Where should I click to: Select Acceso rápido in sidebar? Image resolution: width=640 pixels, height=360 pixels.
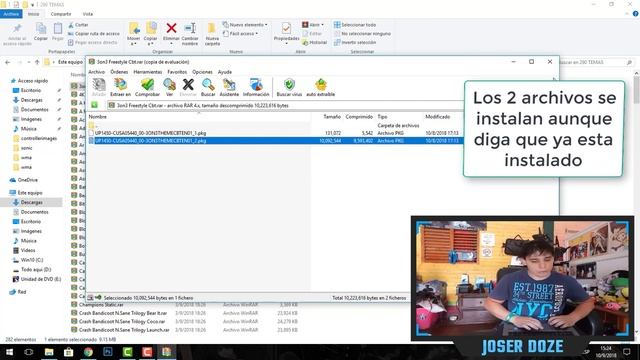pyautogui.click(x=33, y=81)
